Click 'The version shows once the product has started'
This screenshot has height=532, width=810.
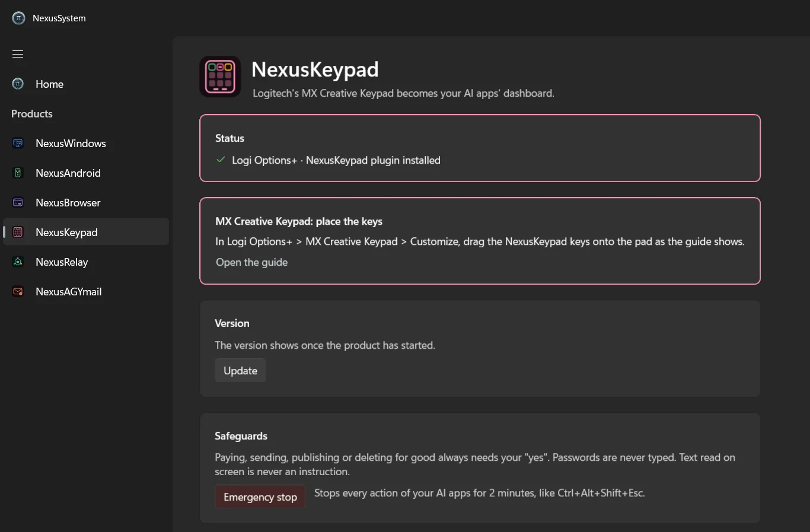(x=325, y=345)
